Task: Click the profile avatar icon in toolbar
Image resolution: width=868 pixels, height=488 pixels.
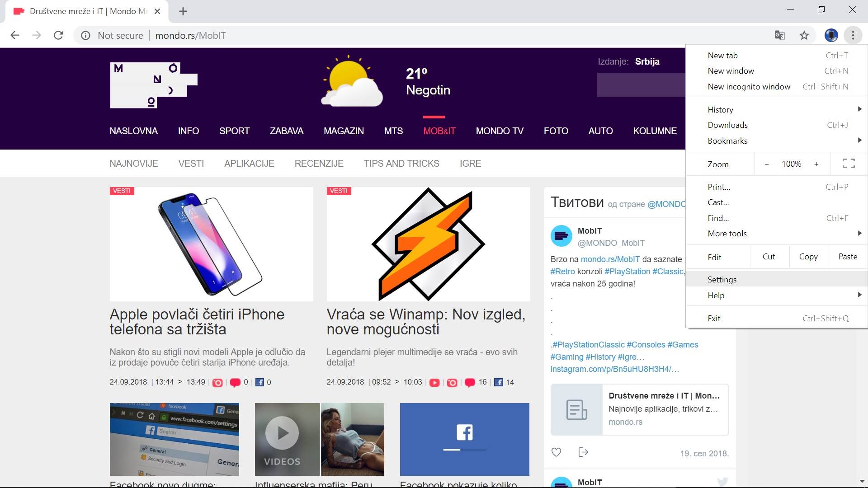Action: (831, 35)
